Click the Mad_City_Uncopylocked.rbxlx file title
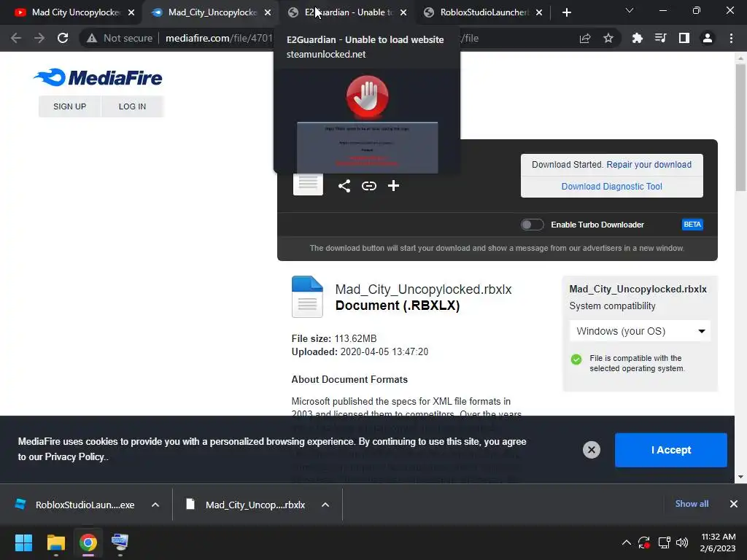747x560 pixels. click(x=424, y=289)
